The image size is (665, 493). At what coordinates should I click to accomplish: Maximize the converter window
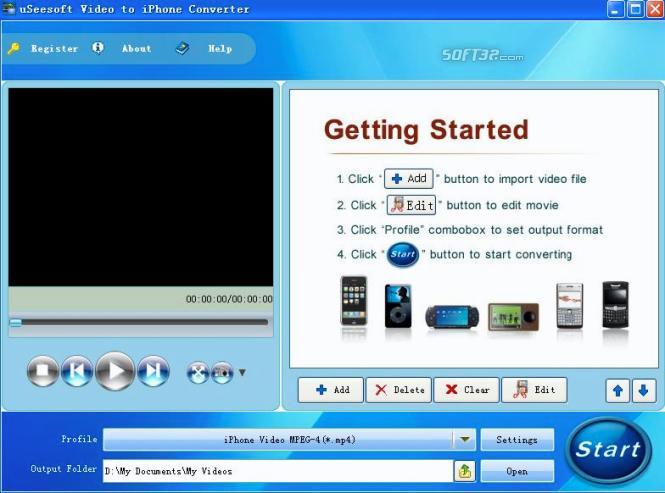635,9
